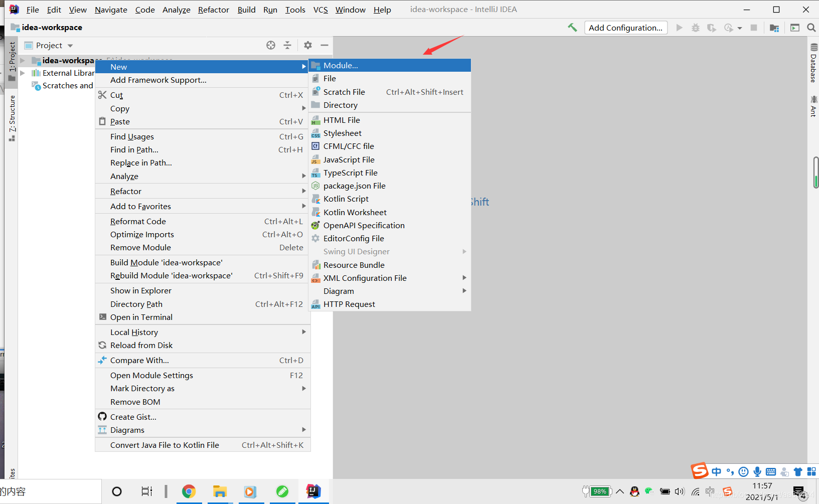Expand Diagram submenu in New list
This screenshot has width=819, height=504.
click(x=390, y=291)
